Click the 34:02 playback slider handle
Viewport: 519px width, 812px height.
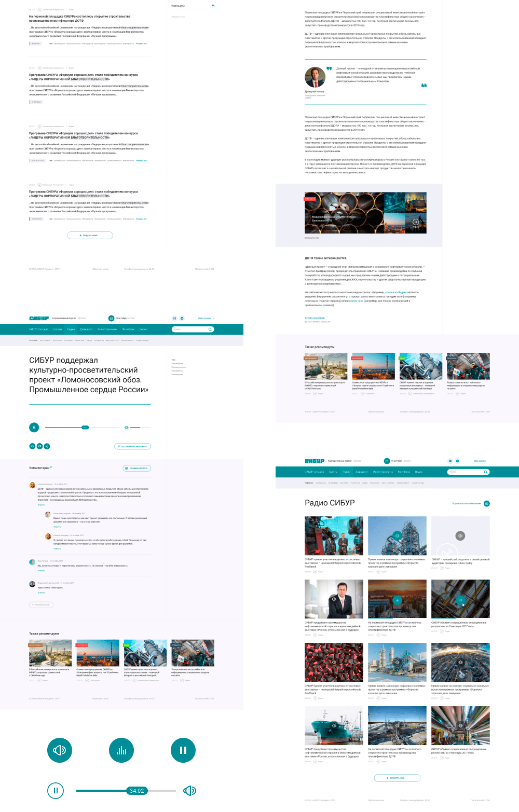(x=137, y=791)
